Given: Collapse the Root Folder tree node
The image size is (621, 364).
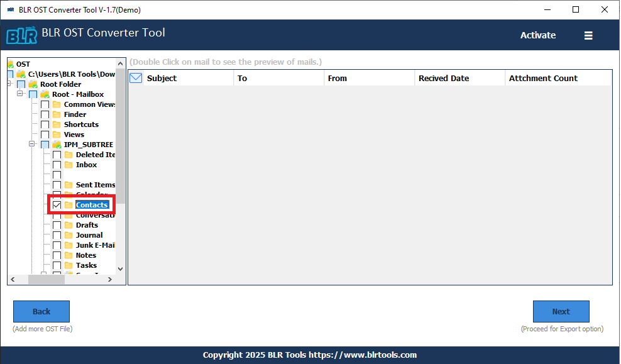Looking at the screenshot, I should [9, 84].
